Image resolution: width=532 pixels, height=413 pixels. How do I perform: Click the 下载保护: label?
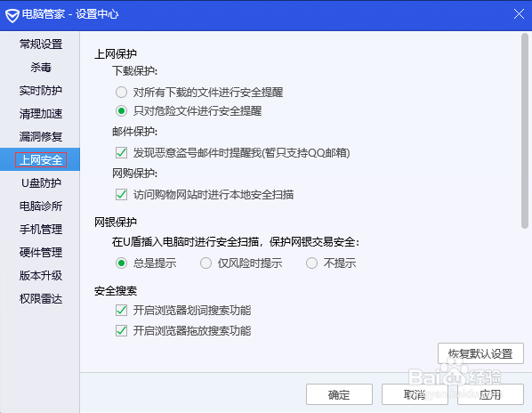134,71
